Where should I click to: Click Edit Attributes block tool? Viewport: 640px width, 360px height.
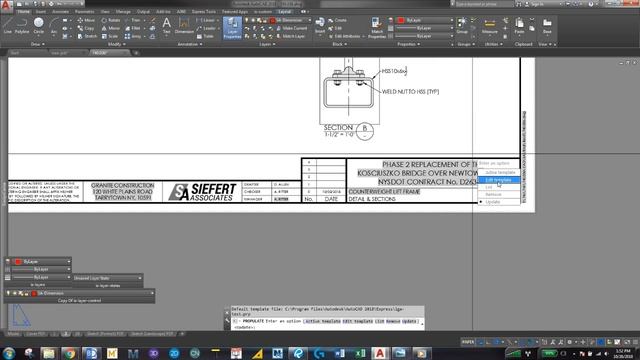pyautogui.click(x=346, y=36)
